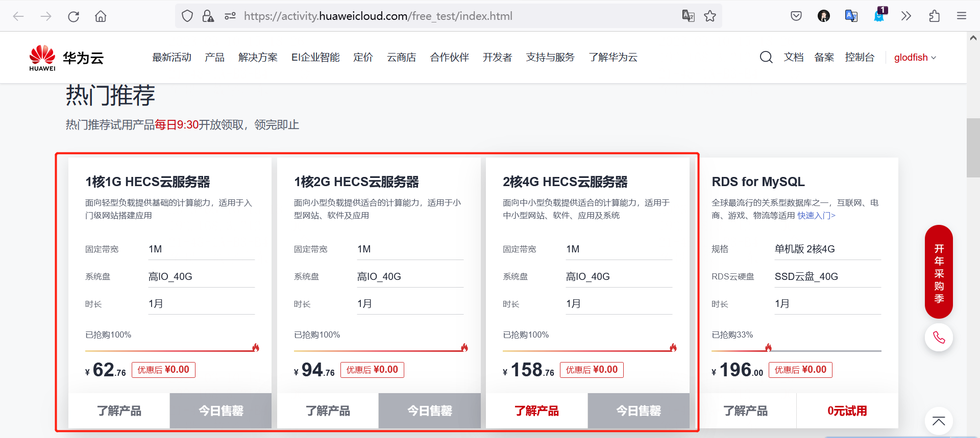View site security padlock info
980x438 pixels.
tap(208, 16)
